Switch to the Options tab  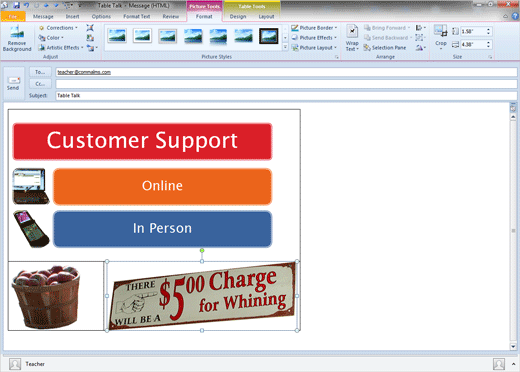point(101,16)
